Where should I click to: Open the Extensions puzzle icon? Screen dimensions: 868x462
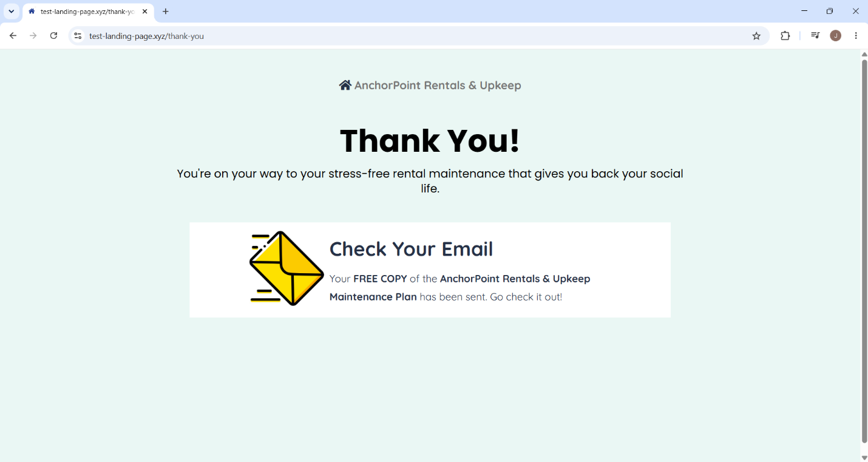pyautogui.click(x=785, y=36)
